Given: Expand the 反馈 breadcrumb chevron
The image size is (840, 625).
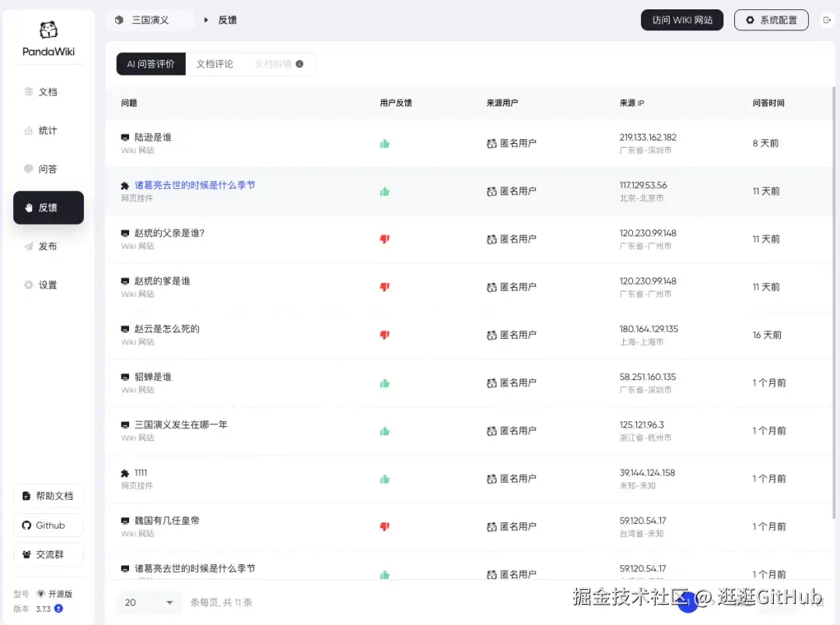Looking at the screenshot, I should click(205, 19).
